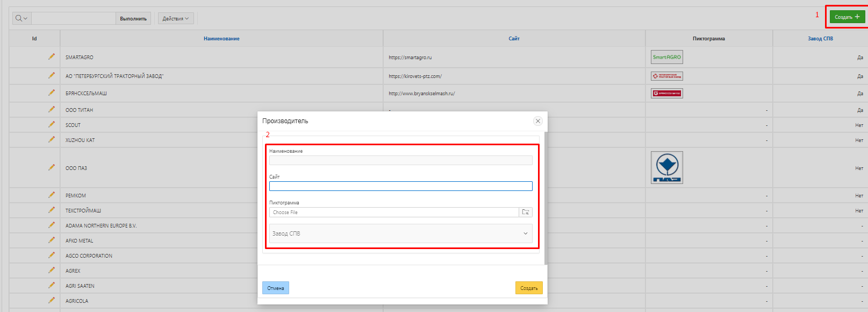
Task: Click the Отмена button in dialog
Action: (x=276, y=288)
